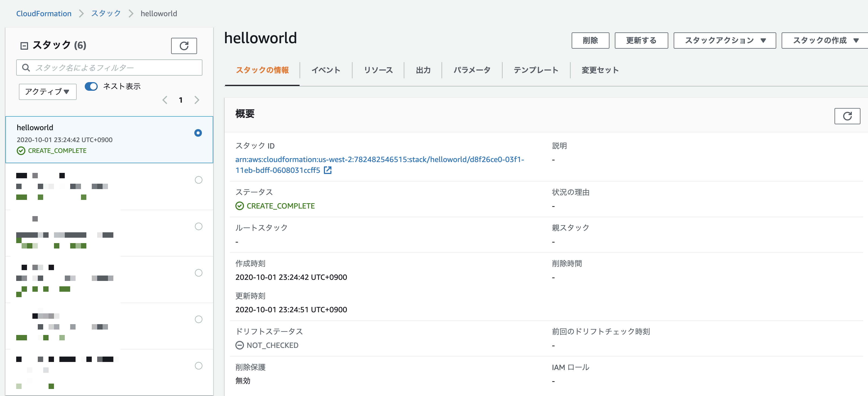Open the テンプレート tab
Viewport: 868px width, 396px height.
[x=535, y=70]
